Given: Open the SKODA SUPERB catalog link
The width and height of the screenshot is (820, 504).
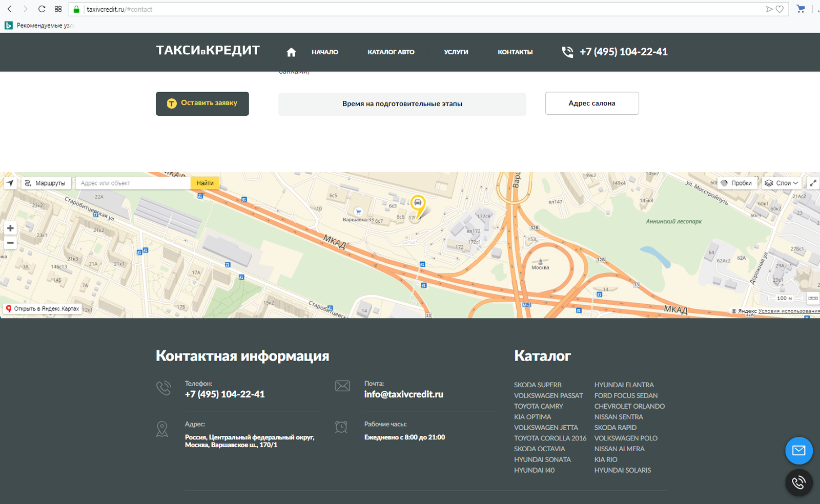Looking at the screenshot, I should pos(538,385).
